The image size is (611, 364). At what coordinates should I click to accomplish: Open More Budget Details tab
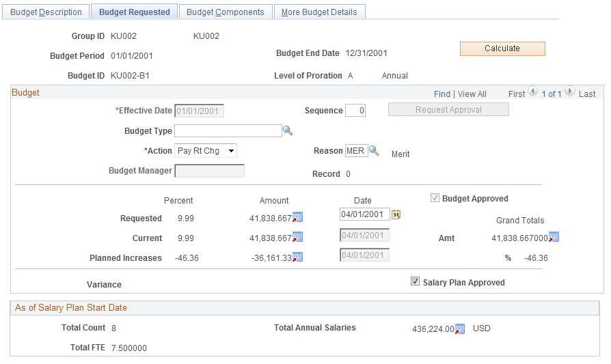(319, 12)
